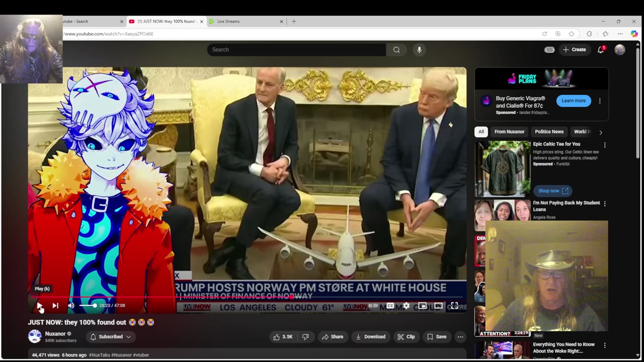Open the account avatar menu

click(620, 50)
